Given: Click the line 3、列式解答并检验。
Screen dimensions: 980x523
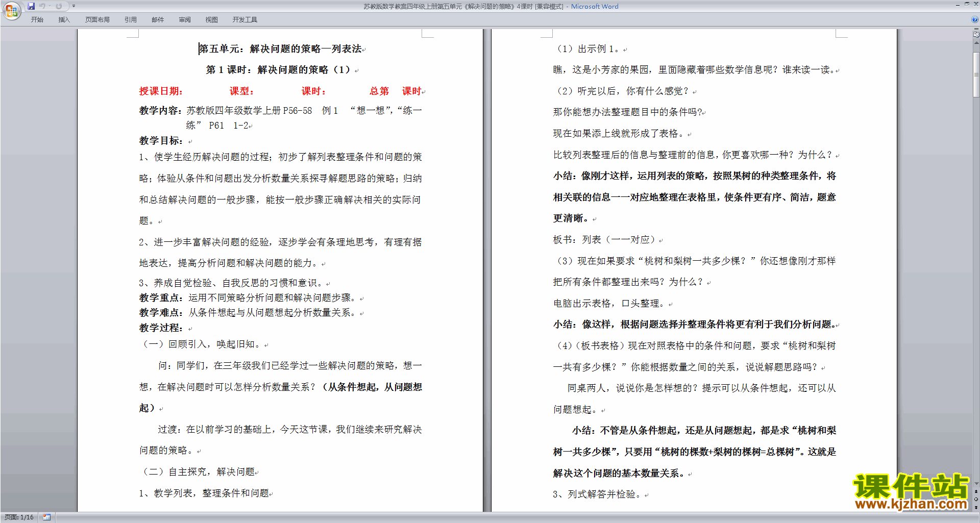Looking at the screenshot, I should pyautogui.click(x=597, y=494).
